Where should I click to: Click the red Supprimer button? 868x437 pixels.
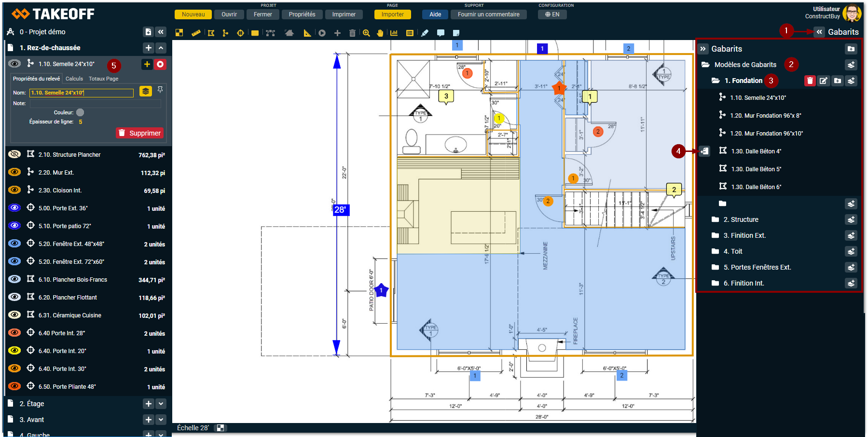pos(139,133)
